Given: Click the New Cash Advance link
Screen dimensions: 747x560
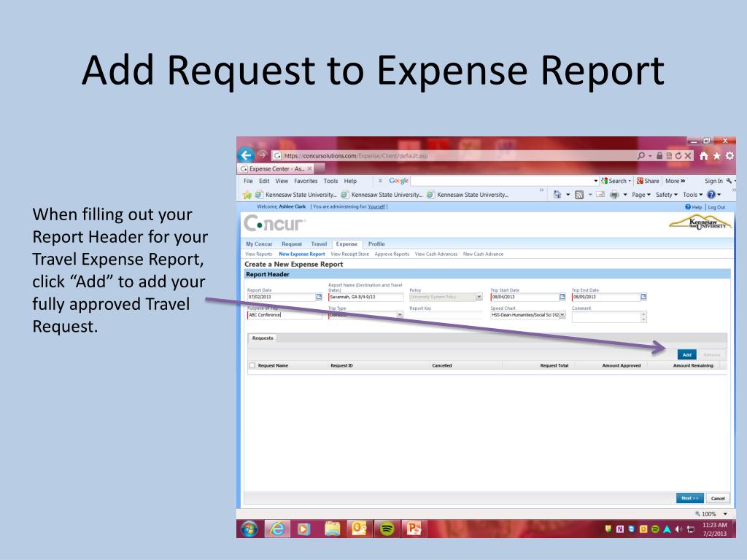Looking at the screenshot, I should click(x=483, y=254).
